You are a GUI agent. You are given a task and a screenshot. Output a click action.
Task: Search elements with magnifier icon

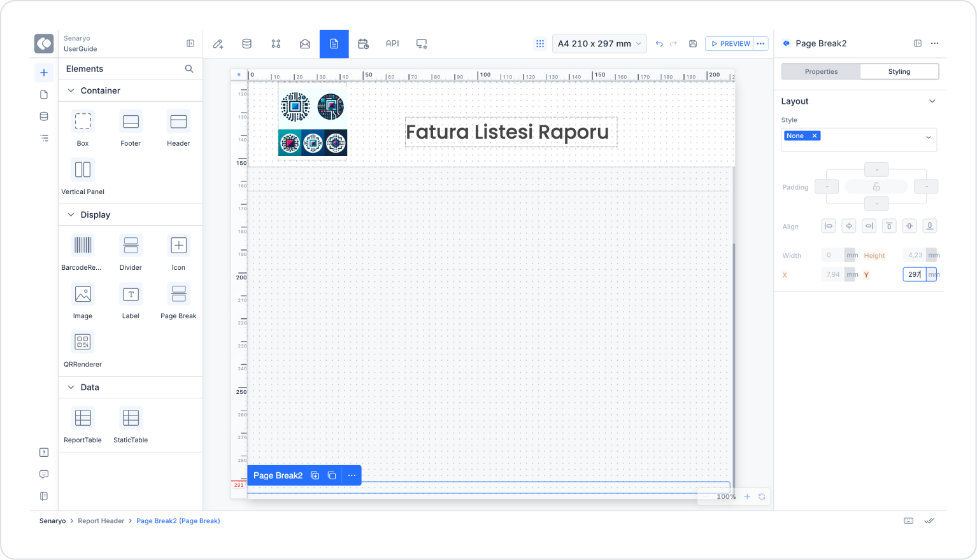189,69
